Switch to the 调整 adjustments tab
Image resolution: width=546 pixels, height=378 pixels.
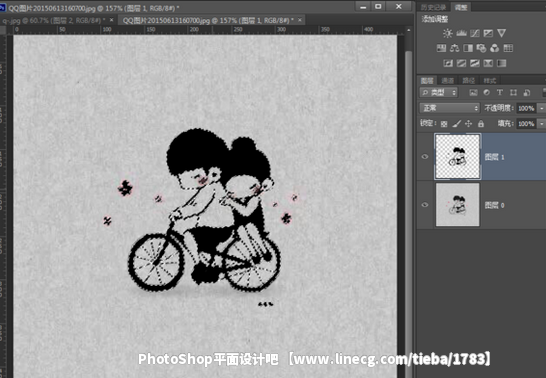(x=461, y=7)
